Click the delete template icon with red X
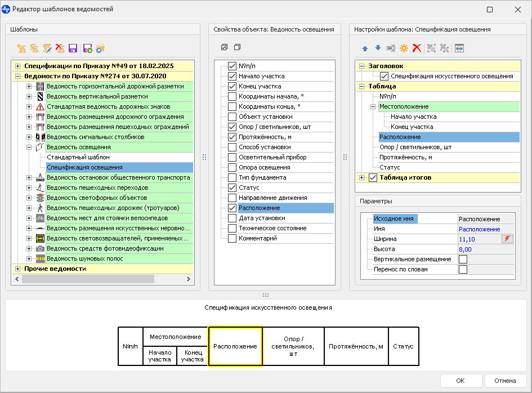Screen dimensions: 532x393 pos(60,48)
